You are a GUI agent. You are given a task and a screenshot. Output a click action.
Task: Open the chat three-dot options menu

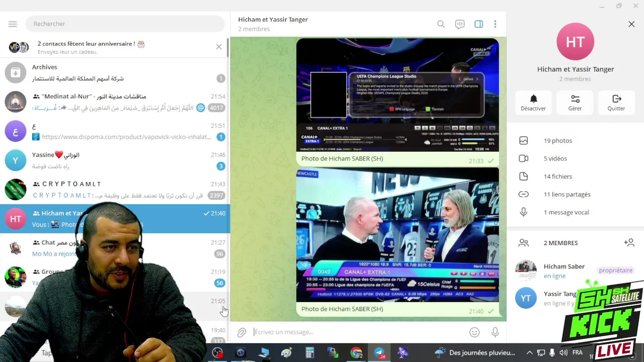point(495,24)
